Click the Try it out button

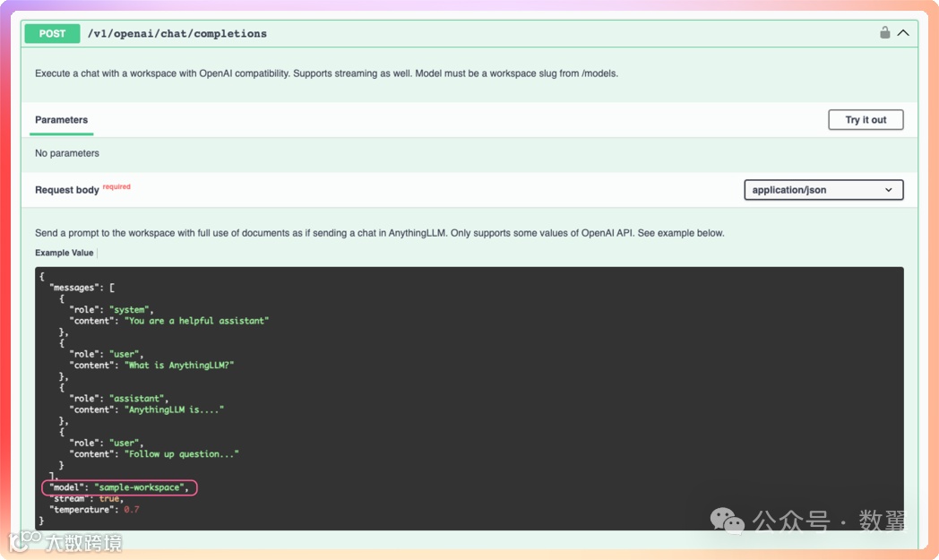coord(866,120)
